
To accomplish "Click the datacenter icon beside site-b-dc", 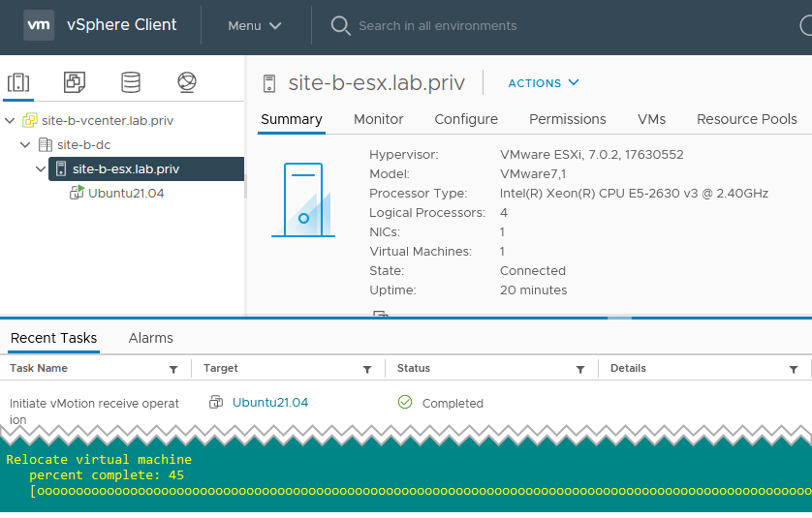I will pos(46,145).
